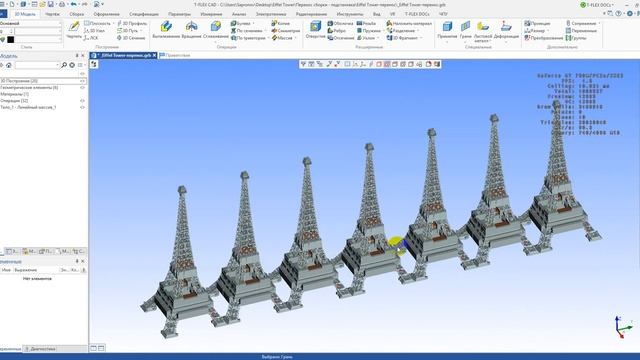This screenshot has width=640, height=360.
Task: Click the Проекция projection tool
Action: pyautogui.click(x=537, y=24)
